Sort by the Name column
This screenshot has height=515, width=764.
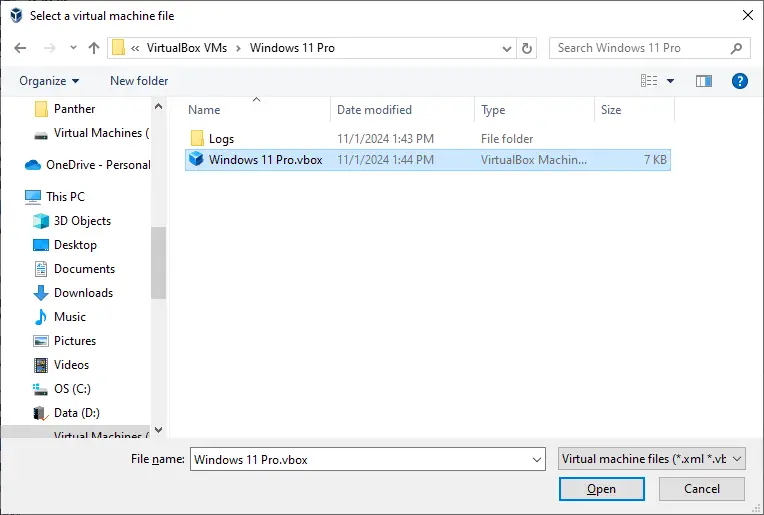pos(204,110)
